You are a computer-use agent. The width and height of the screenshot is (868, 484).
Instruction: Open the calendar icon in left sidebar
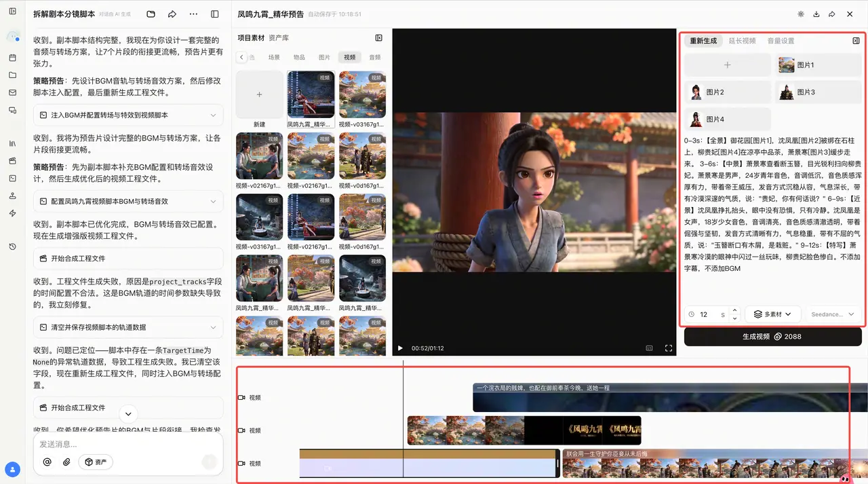pos(12,58)
